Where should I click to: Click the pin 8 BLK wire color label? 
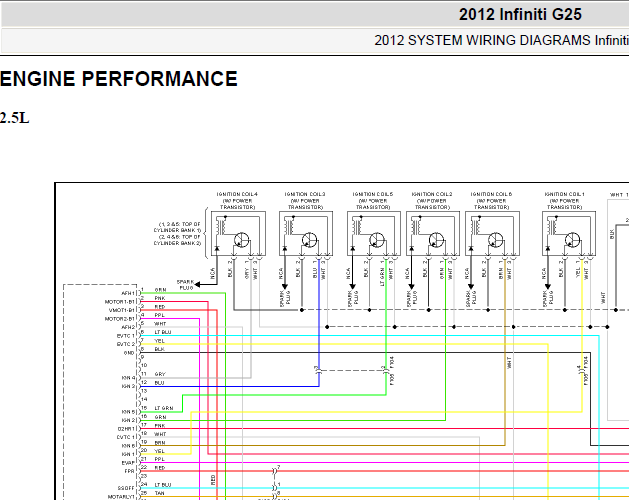pos(159,349)
